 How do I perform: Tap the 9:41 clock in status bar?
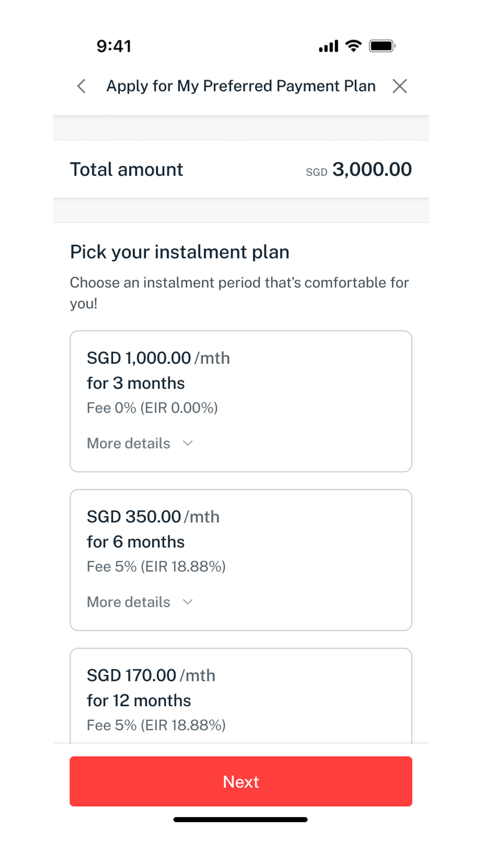[114, 46]
